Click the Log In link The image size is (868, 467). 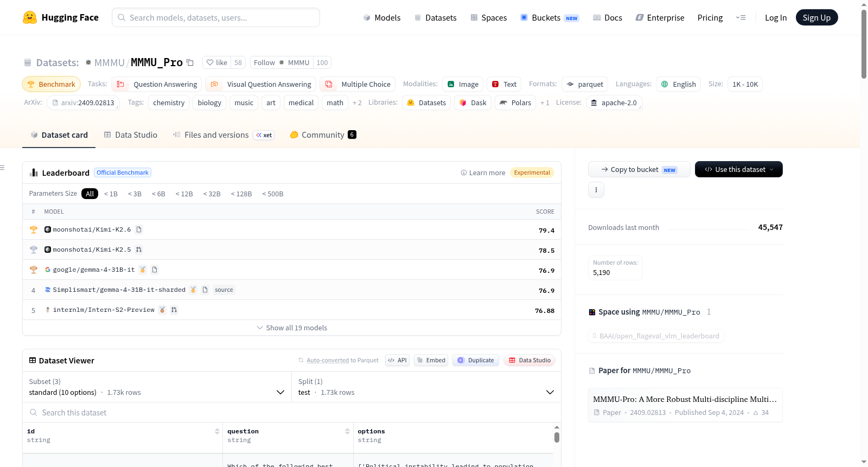pyautogui.click(x=776, y=17)
